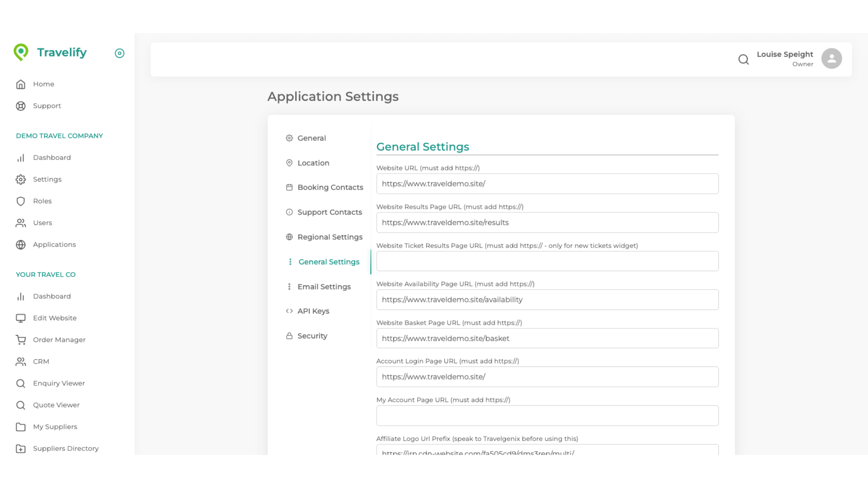Click the Edit Website monitor icon
Image resolution: width=868 pixels, height=488 pixels.
pos(21,318)
